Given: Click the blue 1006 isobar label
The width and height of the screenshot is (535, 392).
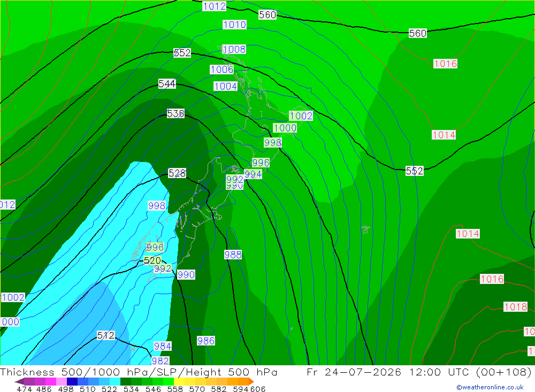Looking at the screenshot, I should (222, 70).
